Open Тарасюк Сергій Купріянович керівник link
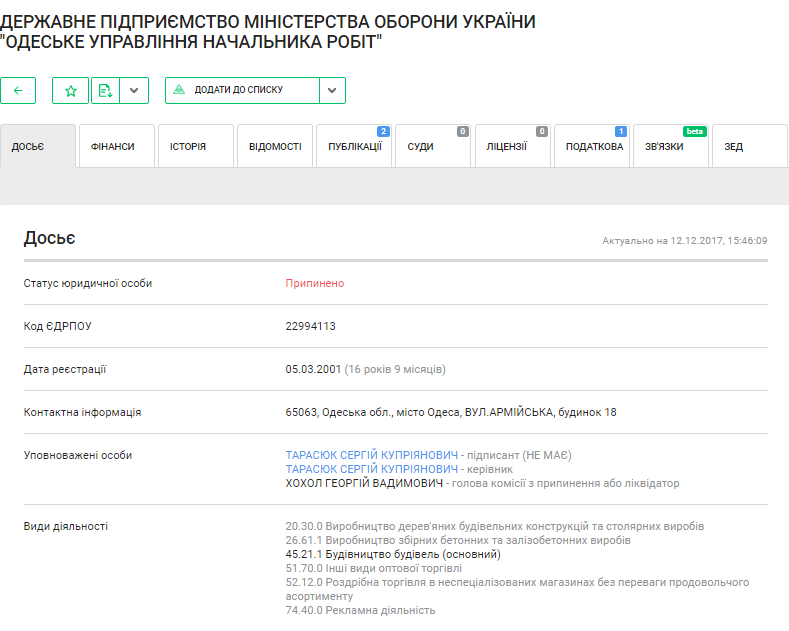The height and width of the screenshot is (631, 789). (x=371, y=469)
